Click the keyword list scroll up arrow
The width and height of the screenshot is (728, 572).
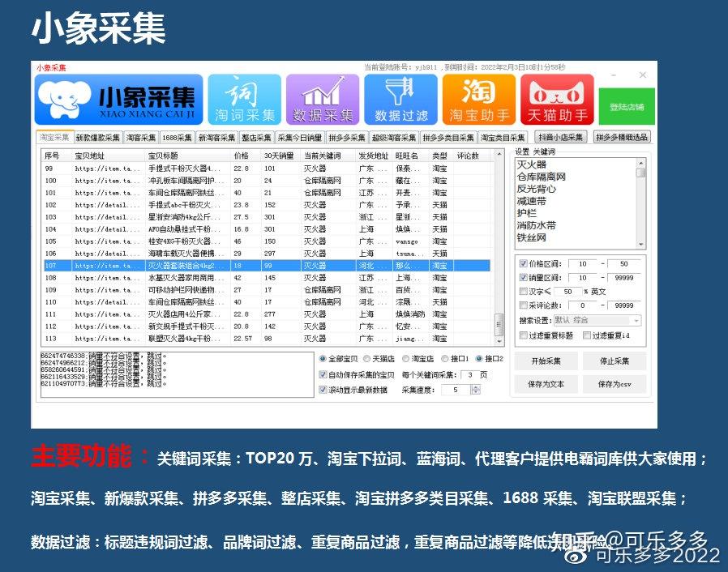[x=641, y=163]
